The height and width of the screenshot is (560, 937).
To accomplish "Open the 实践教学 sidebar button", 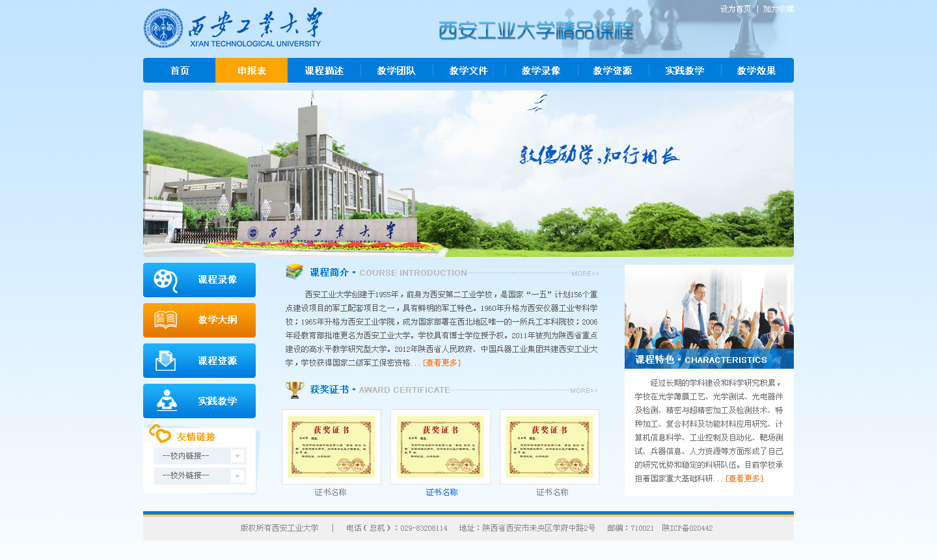I will [x=199, y=401].
